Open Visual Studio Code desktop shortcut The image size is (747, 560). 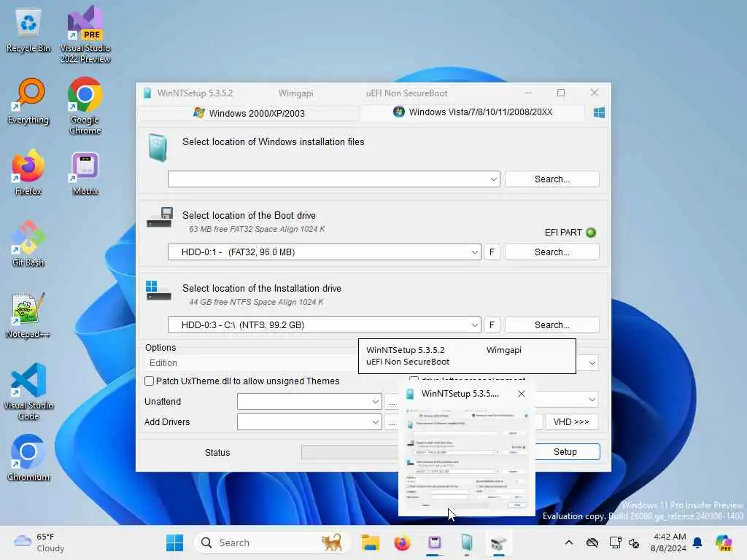pos(28,392)
